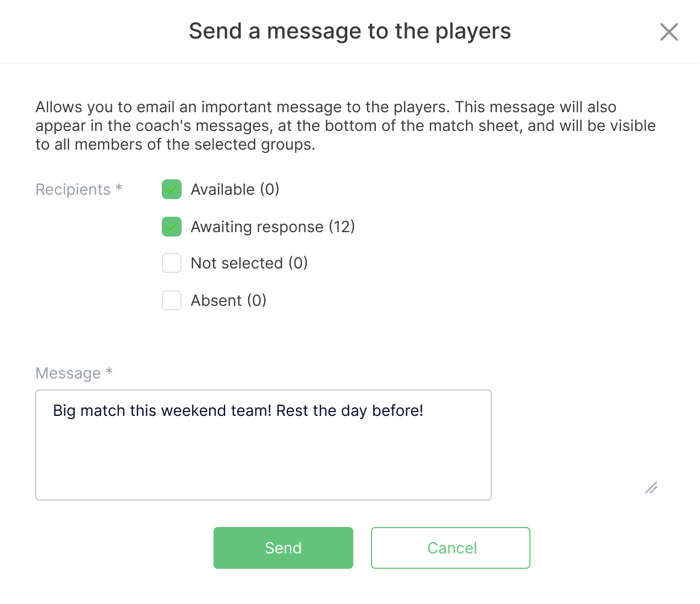Image resolution: width=700 pixels, height=604 pixels.
Task: Click Cancel to dismiss the message
Action: coord(450,548)
